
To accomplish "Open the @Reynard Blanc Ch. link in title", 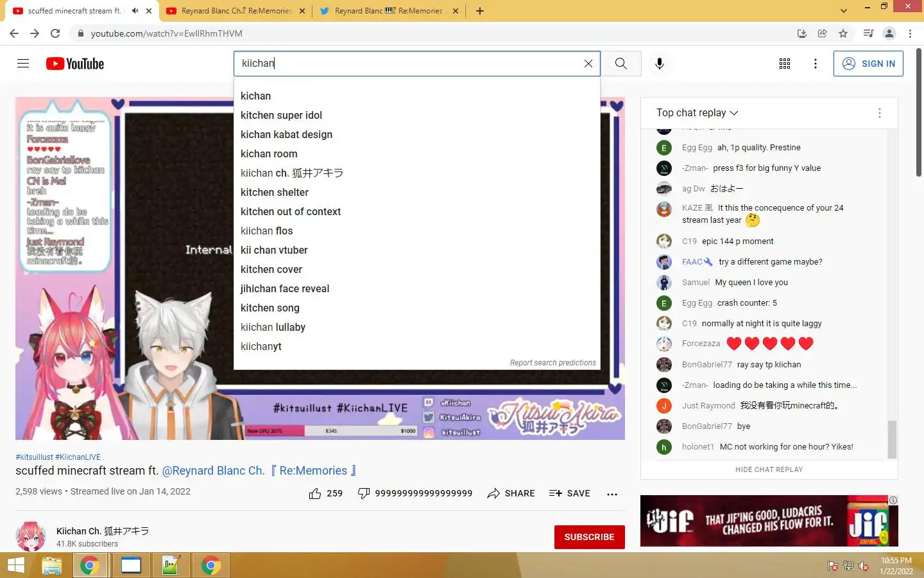I will 259,471.
